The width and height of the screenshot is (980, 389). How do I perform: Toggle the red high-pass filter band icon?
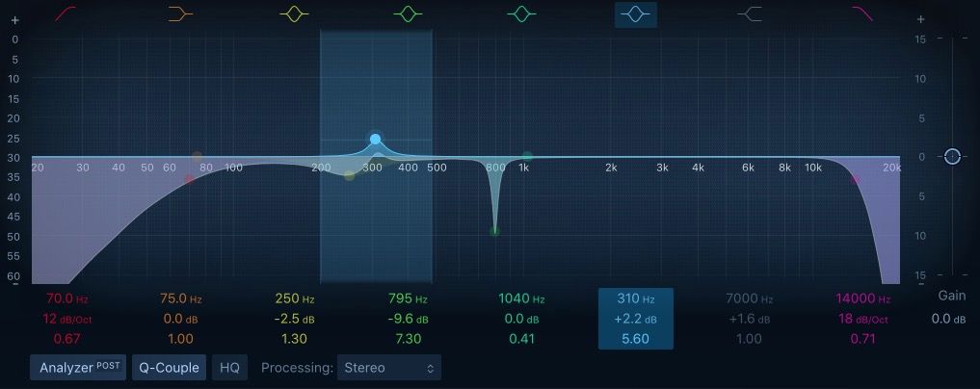65,13
